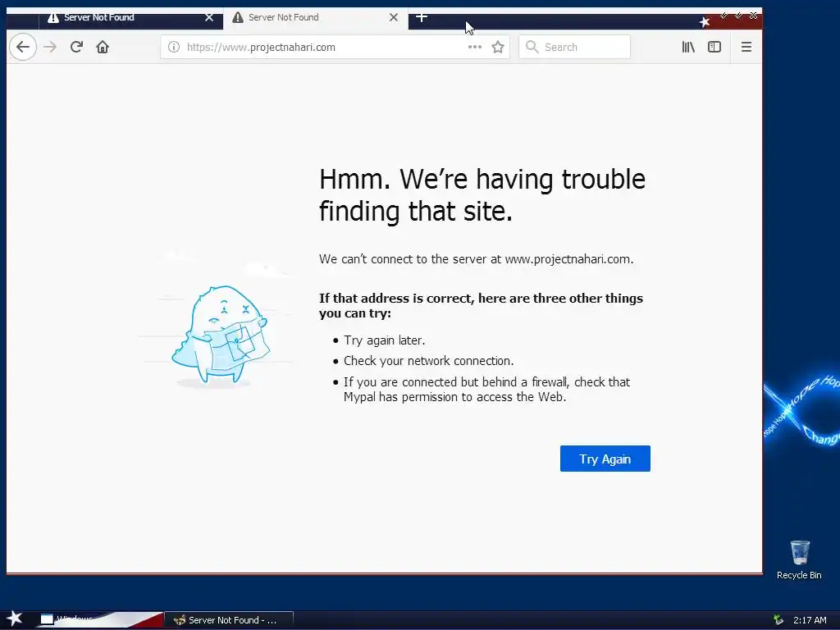Click the star icon in the title bar
The image size is (840, 630).
pyautogui.click(x=705, y=22)
